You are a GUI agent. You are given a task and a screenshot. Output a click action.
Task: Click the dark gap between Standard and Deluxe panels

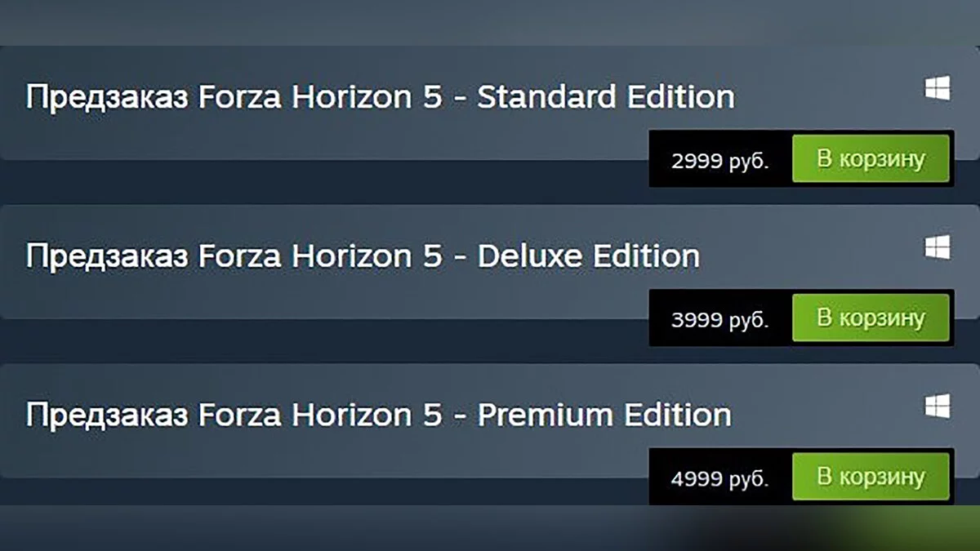coord(327,183)
